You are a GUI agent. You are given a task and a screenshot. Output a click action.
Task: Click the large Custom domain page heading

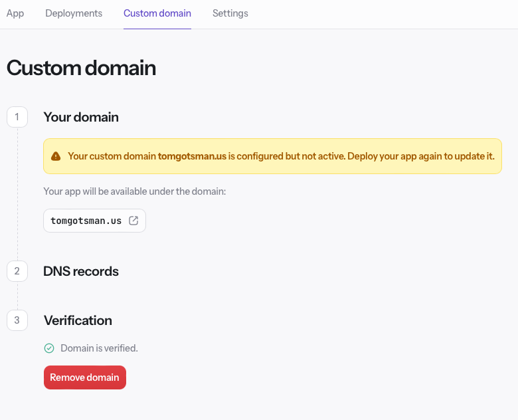pyautogui.click(x=81, y=68)
